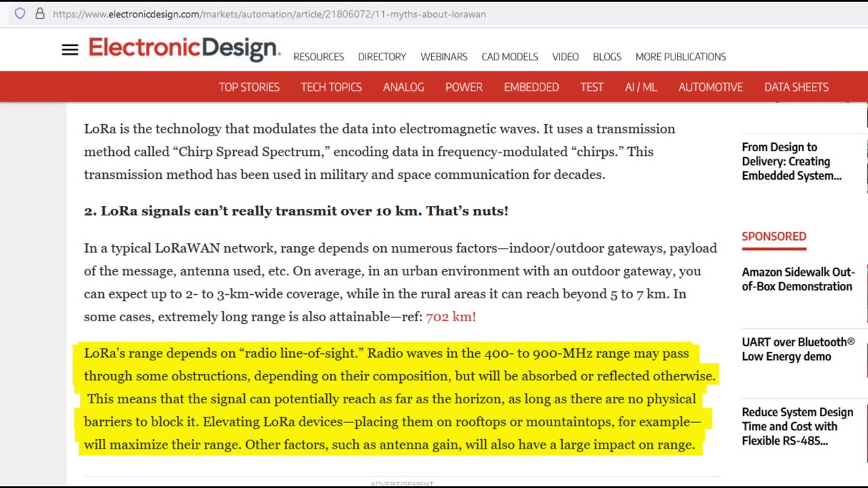Image resolution: width=868 pixels, height=488 pixels.
Task: Select Embedded category
Action: (532, 87)
